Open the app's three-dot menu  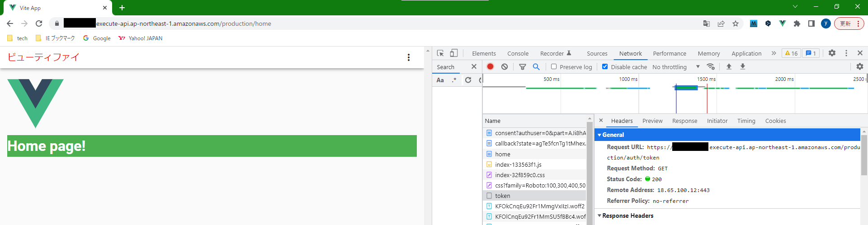(x=409, y=57)
